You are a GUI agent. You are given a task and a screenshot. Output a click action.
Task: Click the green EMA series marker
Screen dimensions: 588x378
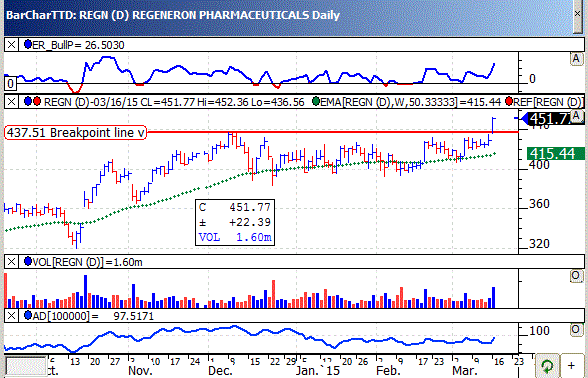click(316, 102)
